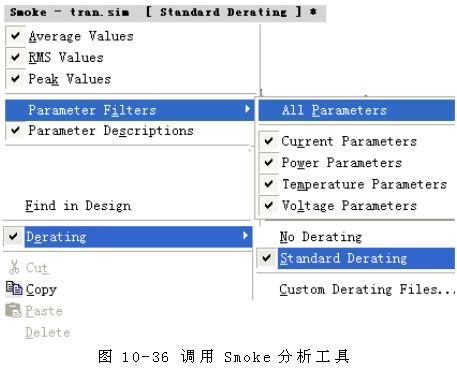The width and height of the screenshot is (457, 369).
Task: Toggle Parameter Descriptions checkmark
Action: tap(15, 130)
